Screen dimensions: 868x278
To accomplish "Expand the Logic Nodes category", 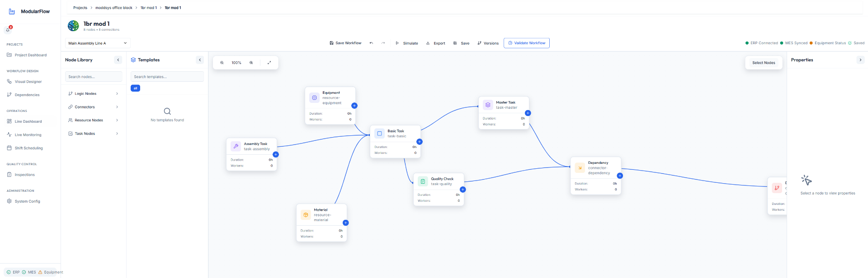I will tap(93, 94).
